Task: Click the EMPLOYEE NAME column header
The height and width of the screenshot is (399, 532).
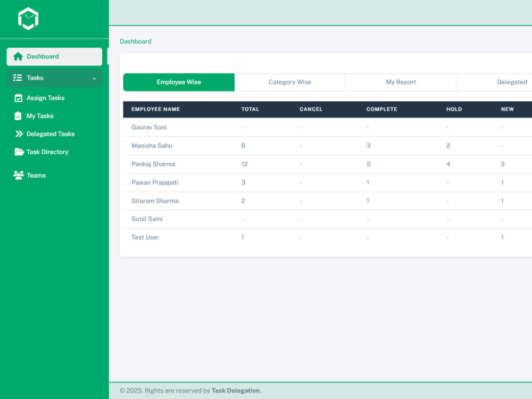Action: (156, 109)
